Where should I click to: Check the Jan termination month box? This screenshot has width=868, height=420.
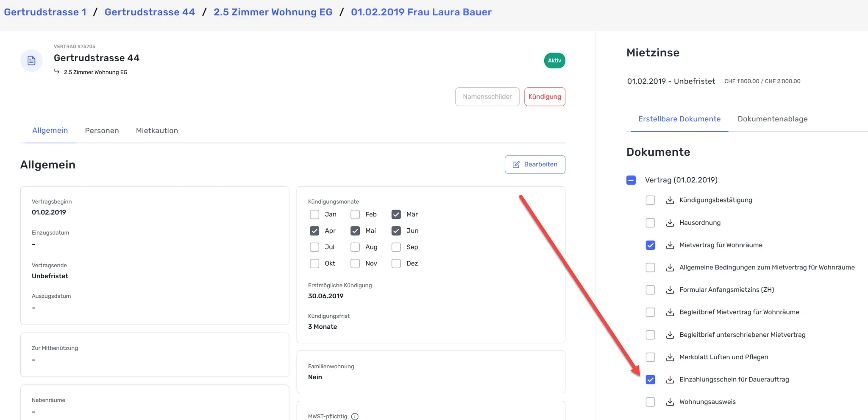click(x=314, y=215)
